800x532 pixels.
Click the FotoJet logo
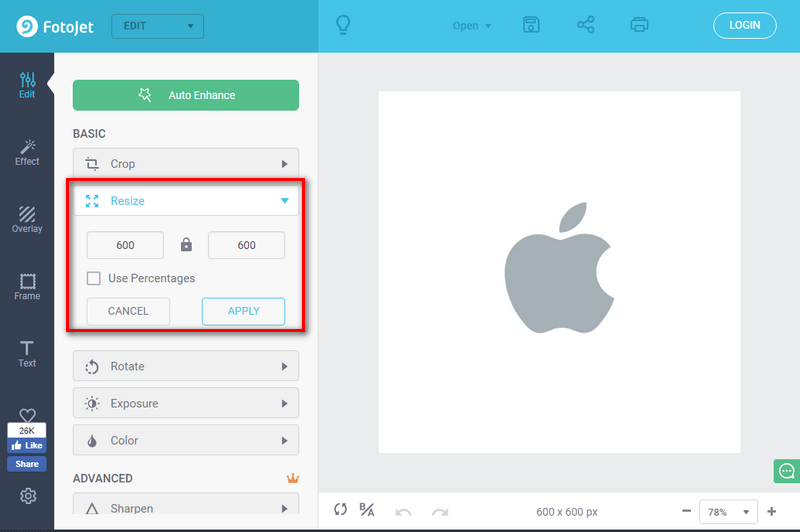click(x=55, y=26)
